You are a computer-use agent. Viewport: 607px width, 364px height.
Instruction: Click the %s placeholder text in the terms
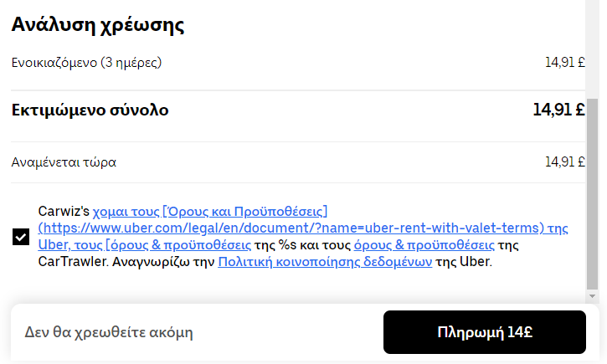tap(287, 245)
